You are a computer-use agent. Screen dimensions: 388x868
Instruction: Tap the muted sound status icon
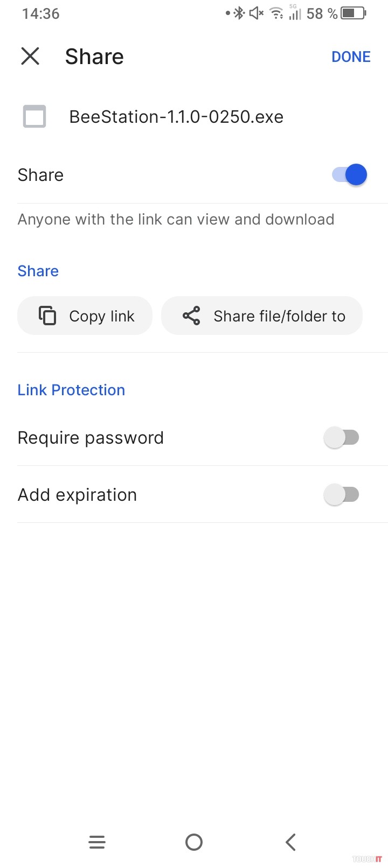(x=257, y=13)
